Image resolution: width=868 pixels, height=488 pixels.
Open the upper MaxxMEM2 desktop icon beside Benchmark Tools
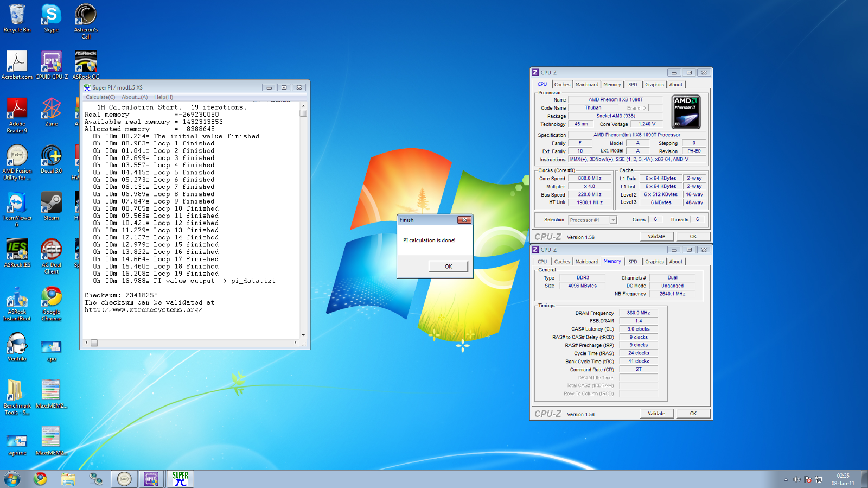[x=51, y=395]
